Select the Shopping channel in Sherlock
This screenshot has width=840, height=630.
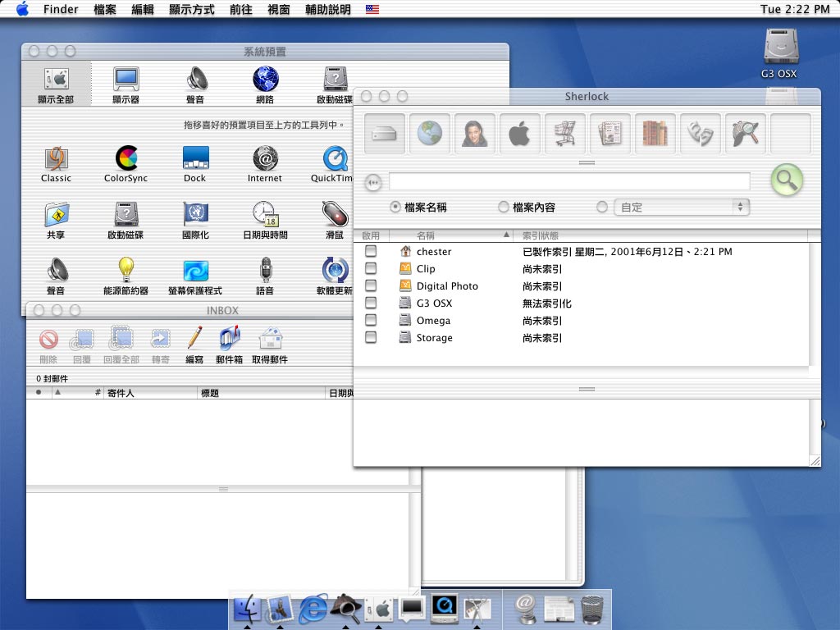point(564,134)
